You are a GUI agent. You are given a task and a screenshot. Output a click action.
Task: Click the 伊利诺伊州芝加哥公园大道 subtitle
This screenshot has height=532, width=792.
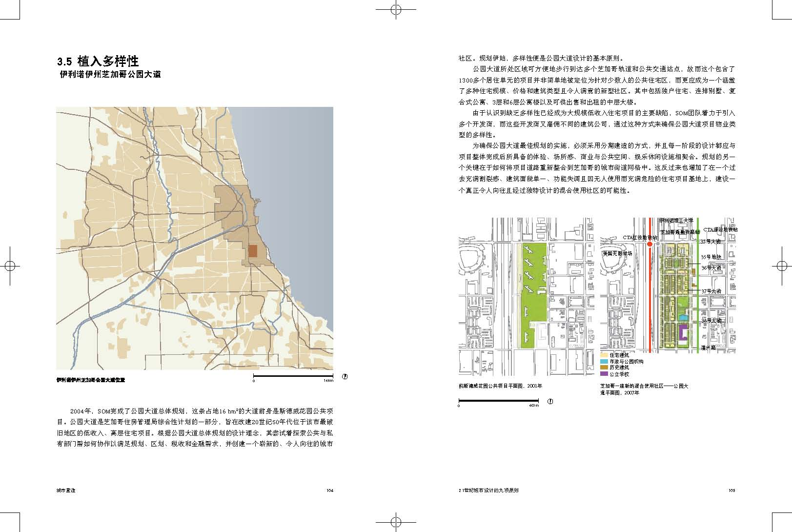tap(110, 75)
